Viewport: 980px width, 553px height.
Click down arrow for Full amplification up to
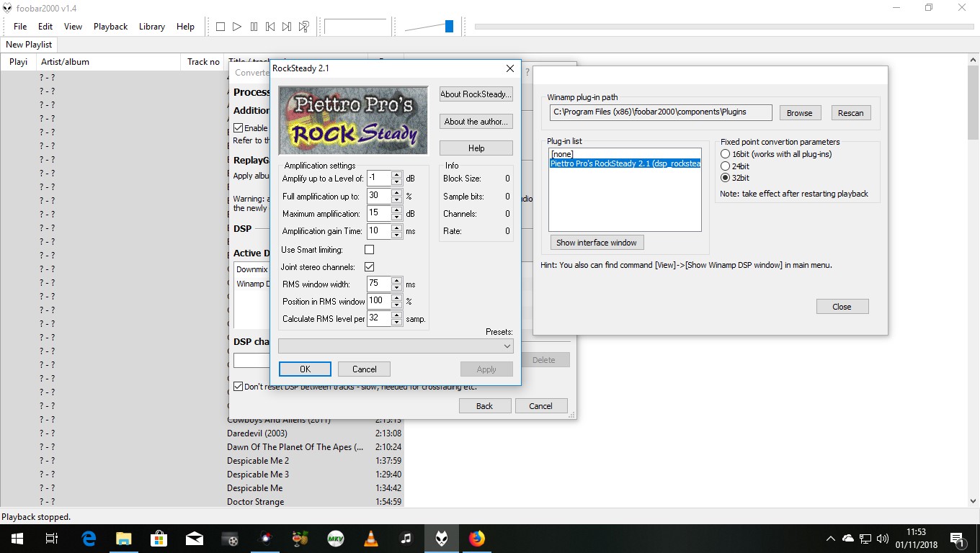pyautogui.click(x=396, y=199)
